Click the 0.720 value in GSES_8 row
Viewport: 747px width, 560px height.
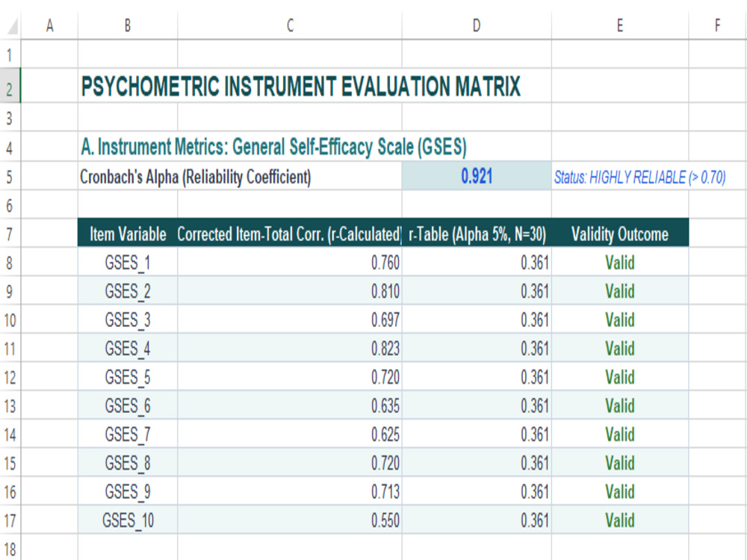tap(290, 463)
